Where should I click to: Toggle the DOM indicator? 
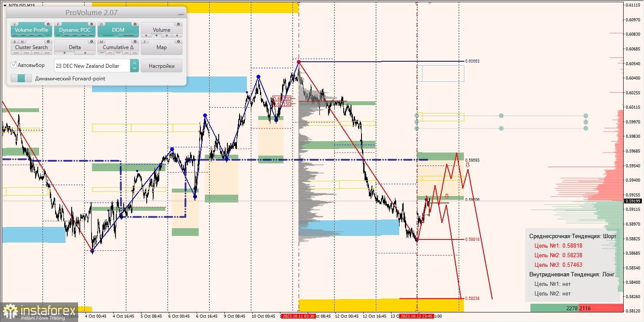118,30
